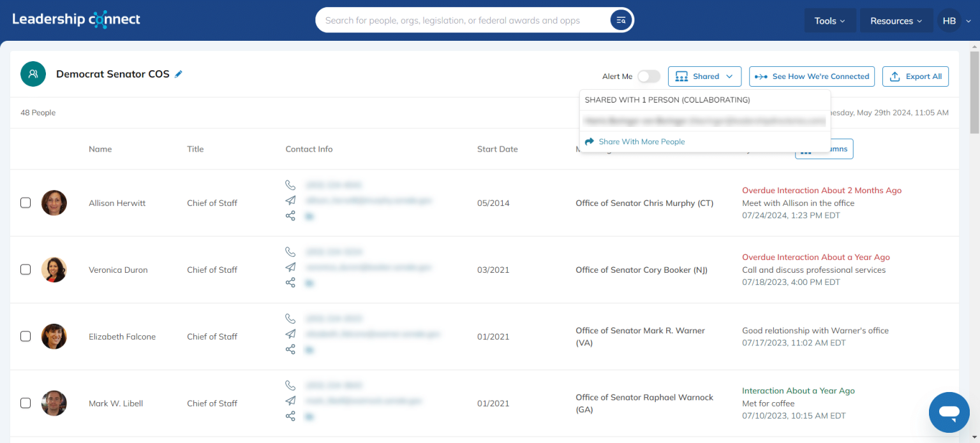This screenshot has width=980, height=443.
Task: Expand the Resources dropdown menu
Action: [896, 21]
